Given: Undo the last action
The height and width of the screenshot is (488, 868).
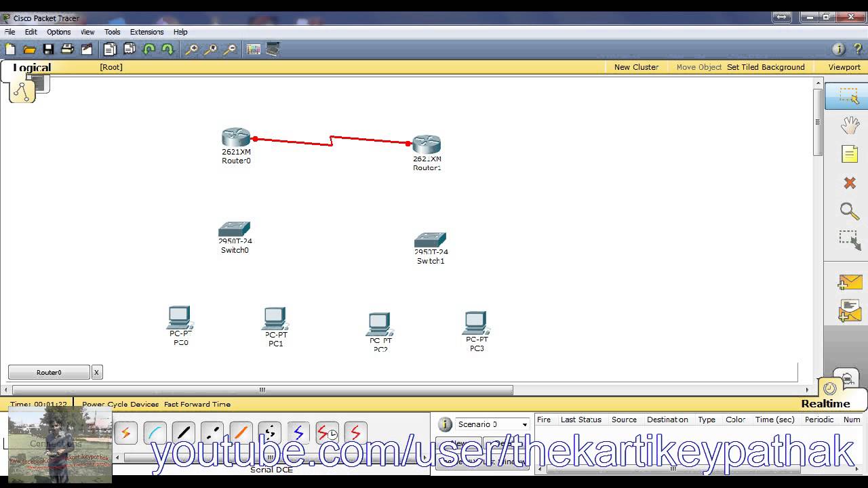Looking at the screenshot, I should pos(149,49).
